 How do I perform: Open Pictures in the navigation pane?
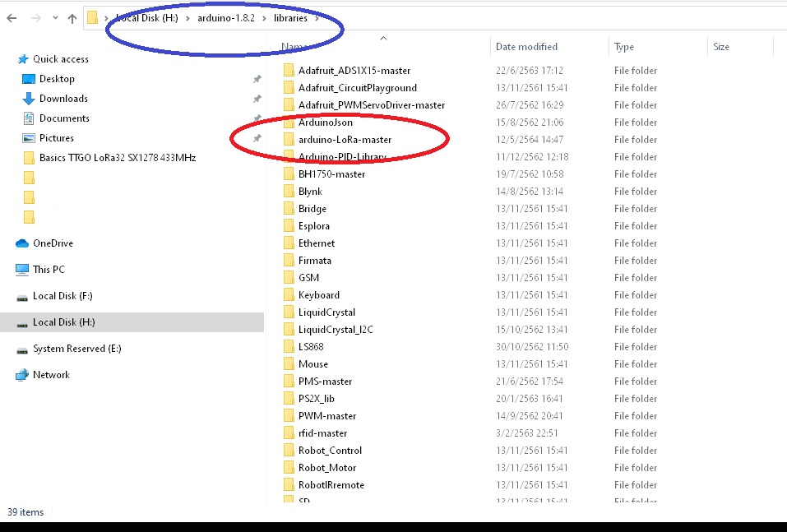56,137
